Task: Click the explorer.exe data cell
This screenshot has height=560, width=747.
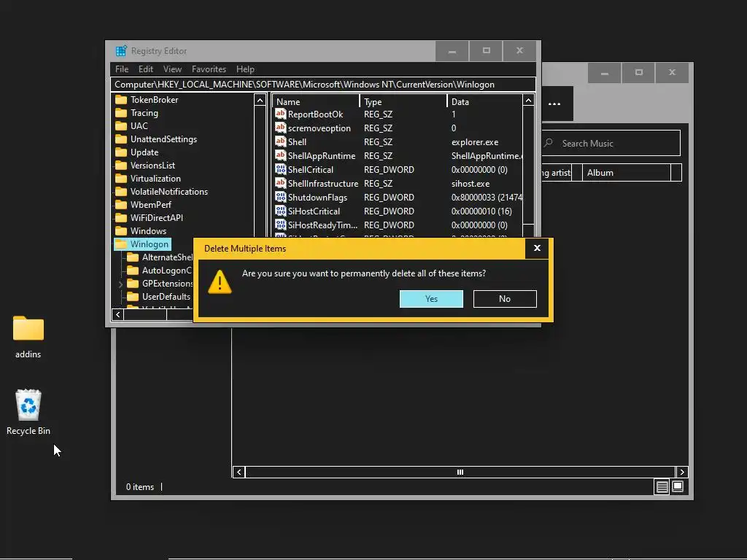Action: (474, 142)
